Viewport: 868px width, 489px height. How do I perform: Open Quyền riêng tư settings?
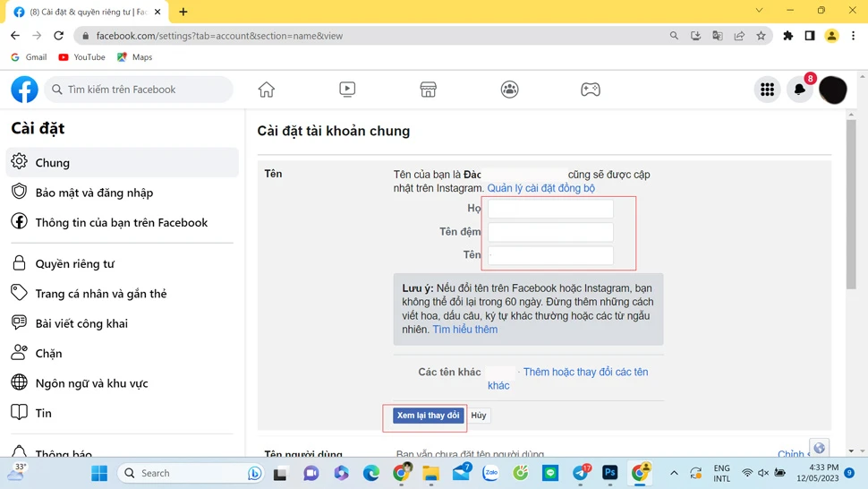74,264
